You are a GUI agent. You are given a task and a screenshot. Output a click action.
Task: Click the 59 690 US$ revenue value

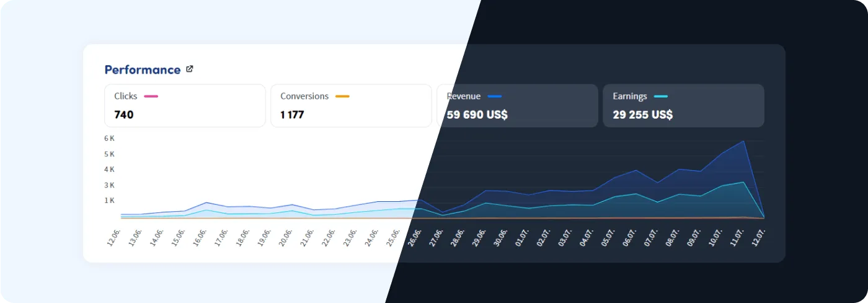pos(477,115)
